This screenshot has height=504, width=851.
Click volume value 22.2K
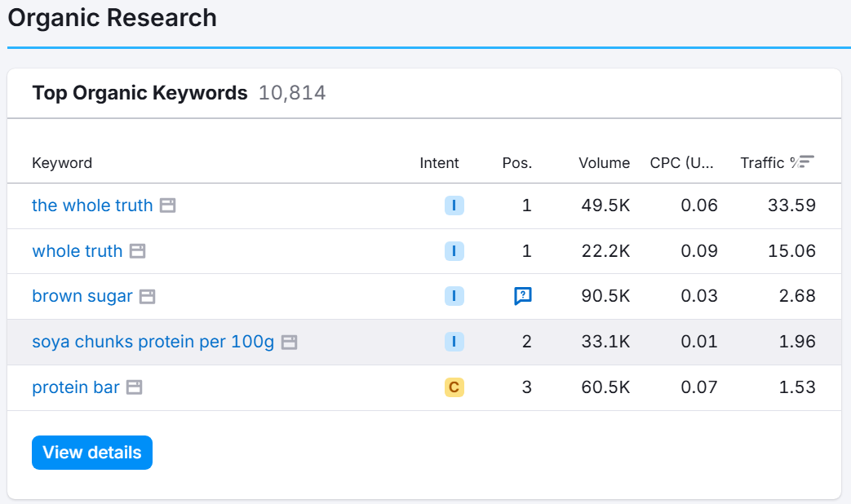pos(605,251)
